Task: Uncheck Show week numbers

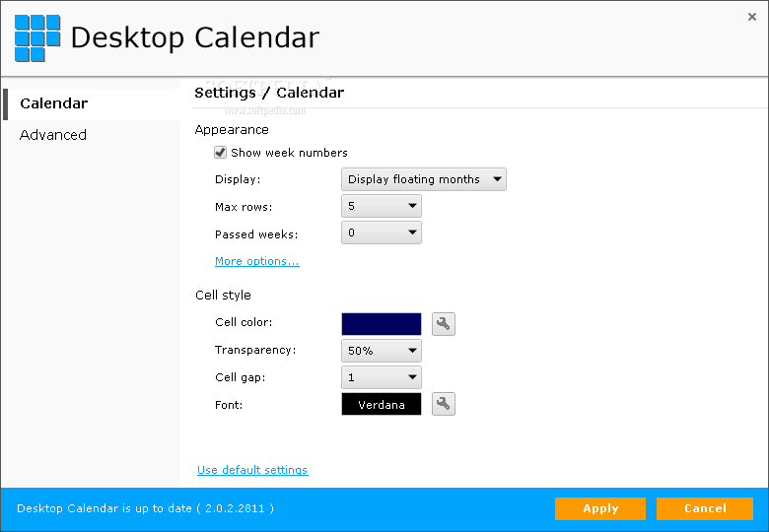Action: 220,153
